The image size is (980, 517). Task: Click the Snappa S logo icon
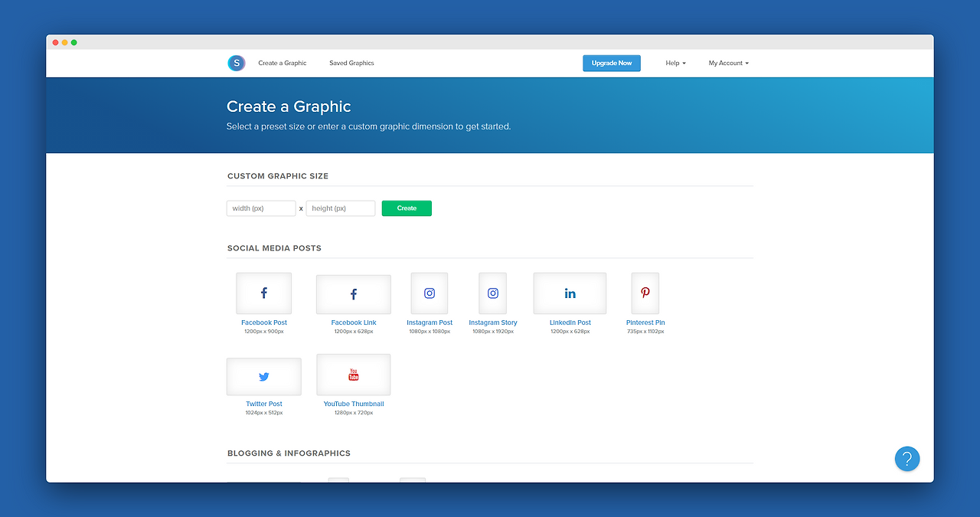tap(236, 63)
